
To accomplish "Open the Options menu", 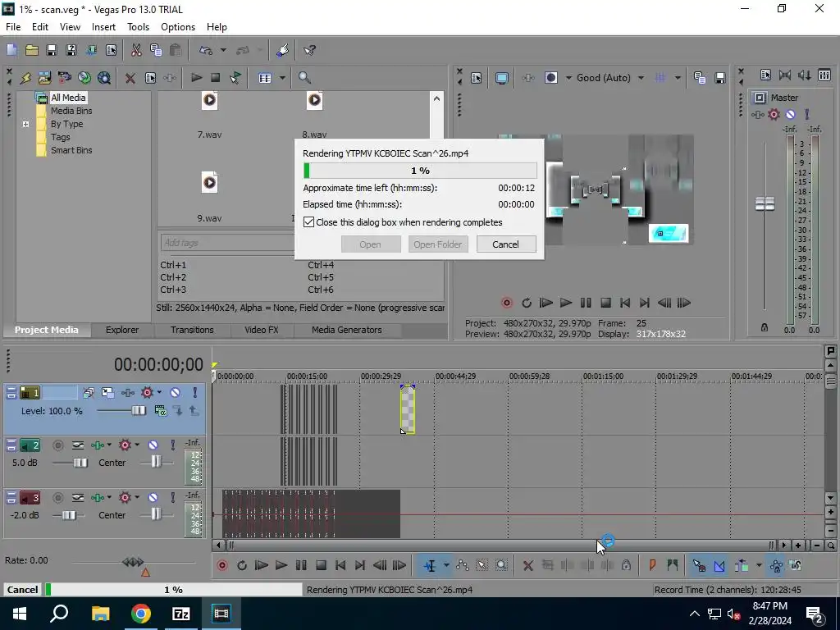I will (x=178, y=27).
